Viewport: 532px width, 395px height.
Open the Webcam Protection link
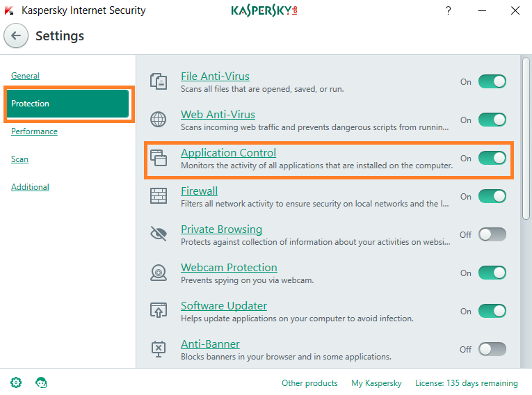coord(229,268)
